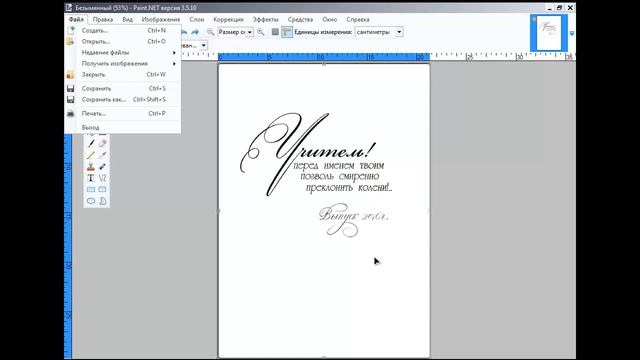Select the Rounded Rectangle tool
The height and width of the screenshot is (360, 640).
[102, 189]
